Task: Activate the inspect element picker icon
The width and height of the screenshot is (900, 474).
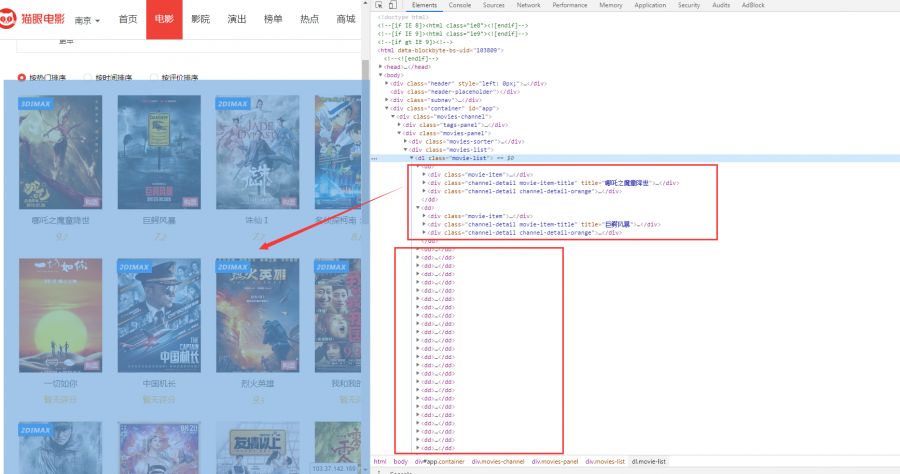Action: pos(379,5)
